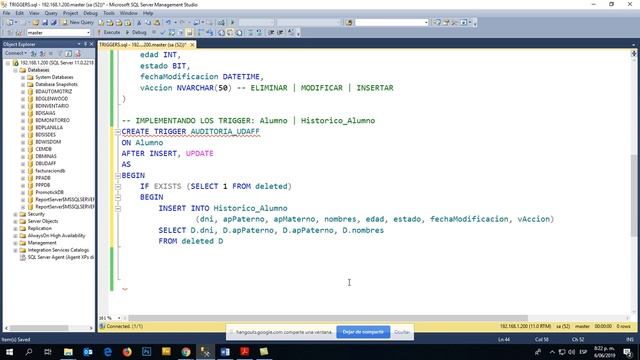Click the Decrease Indent icon
This screenshot has width=640, height=360.
point(271,32)
